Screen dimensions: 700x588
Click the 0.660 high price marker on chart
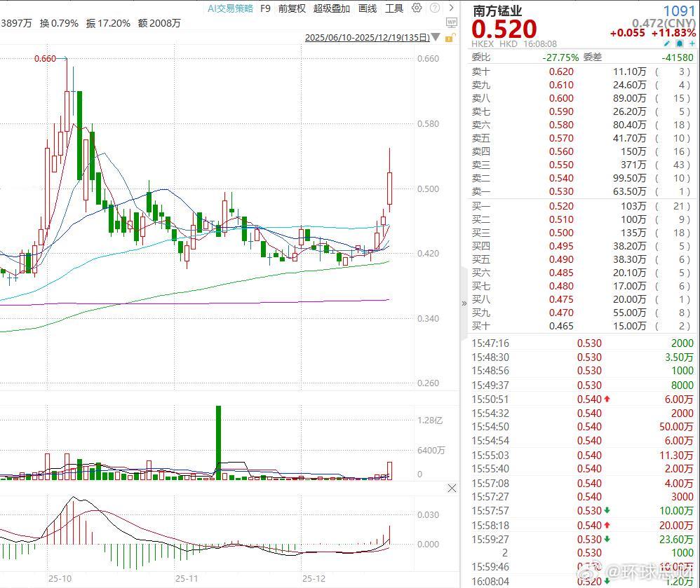(x=45, y=59)
